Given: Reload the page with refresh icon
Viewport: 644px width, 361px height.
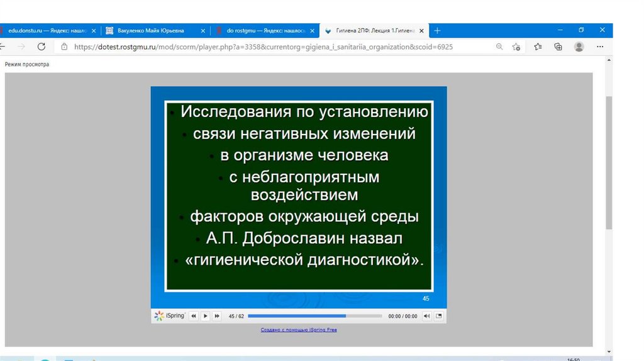Looking at the screenshot, I should (42, 47).
